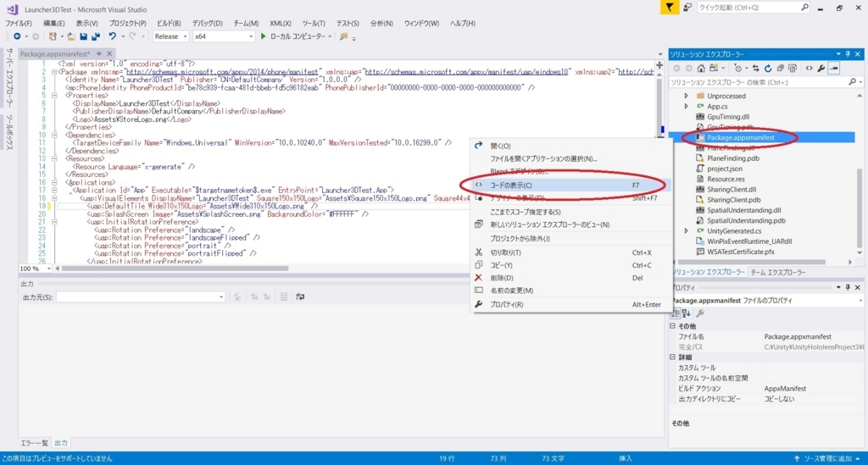Click inside the Quick Launch search field
Viewport: 868px width, 465px height.
(x=753, y=7)
